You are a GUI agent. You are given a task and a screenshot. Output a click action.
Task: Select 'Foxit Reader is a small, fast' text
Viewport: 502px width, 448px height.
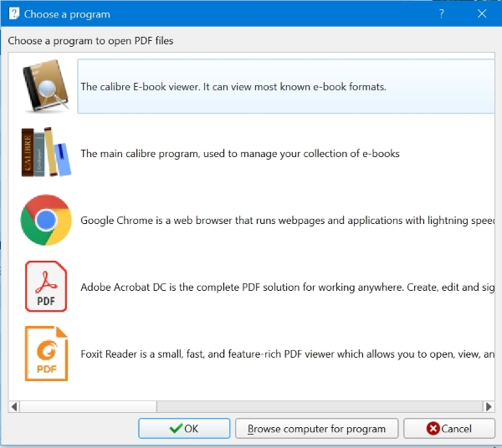pyautogui.click(x=287, y=354)
